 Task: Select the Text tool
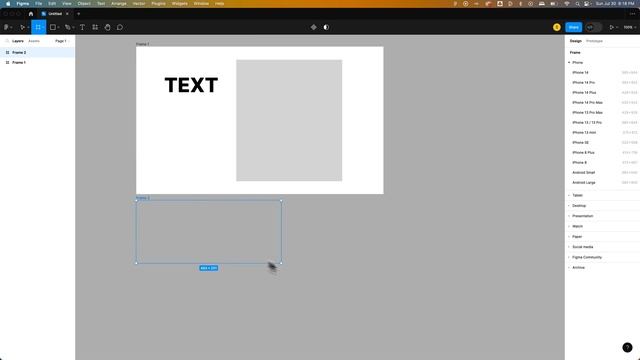[82, 27]
